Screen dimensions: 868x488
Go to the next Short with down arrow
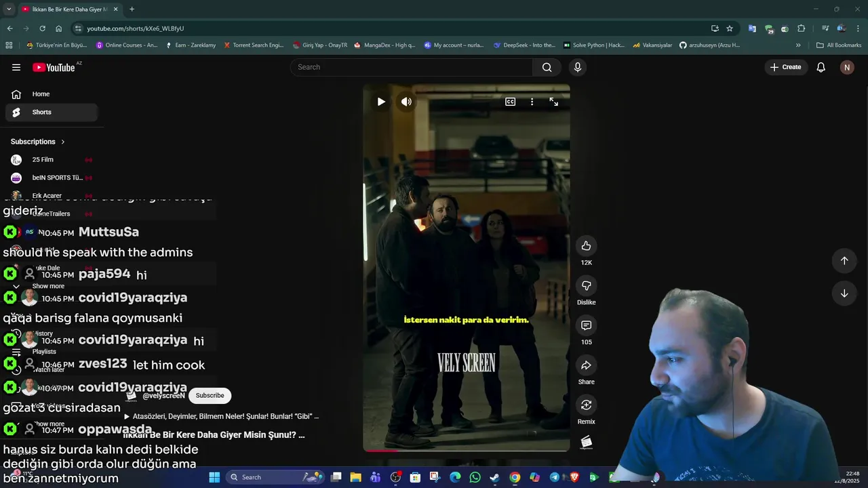844,293
